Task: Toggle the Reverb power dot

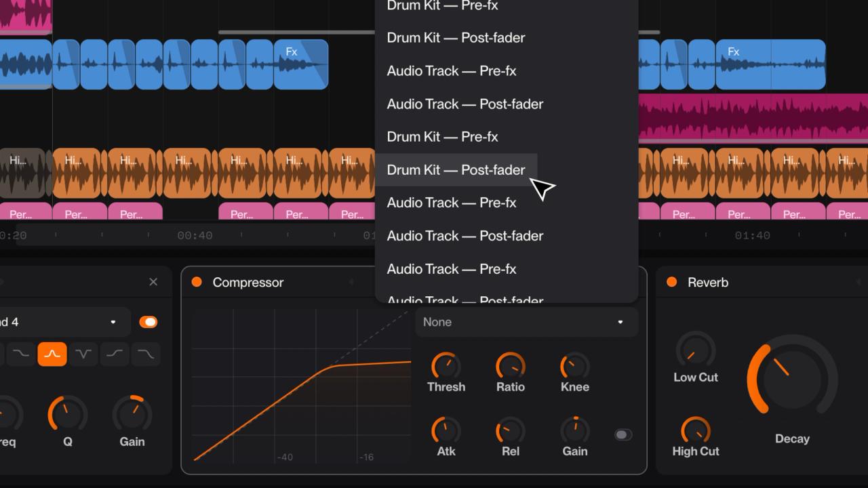Action: point(672,282)
